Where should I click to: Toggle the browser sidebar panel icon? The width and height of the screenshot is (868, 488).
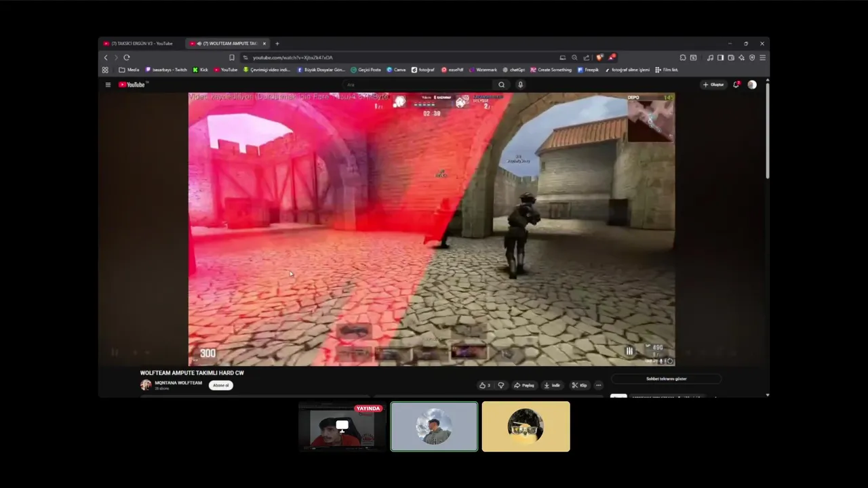click(720, 58)
